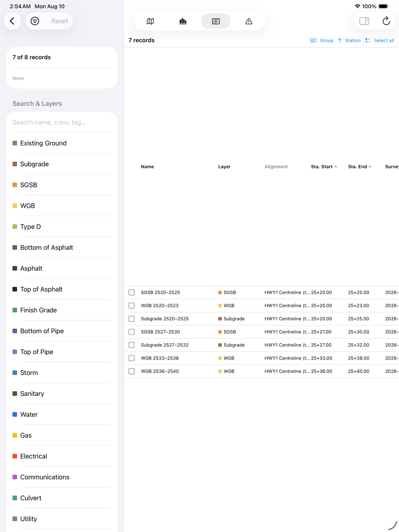
Task: Check the WGB 2520–2523 row checkbox
Action: click(x=131, y=306)
